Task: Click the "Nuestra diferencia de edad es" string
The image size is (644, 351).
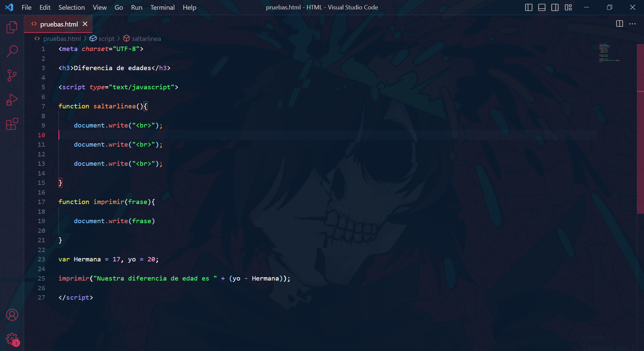Action: point(155,279)
